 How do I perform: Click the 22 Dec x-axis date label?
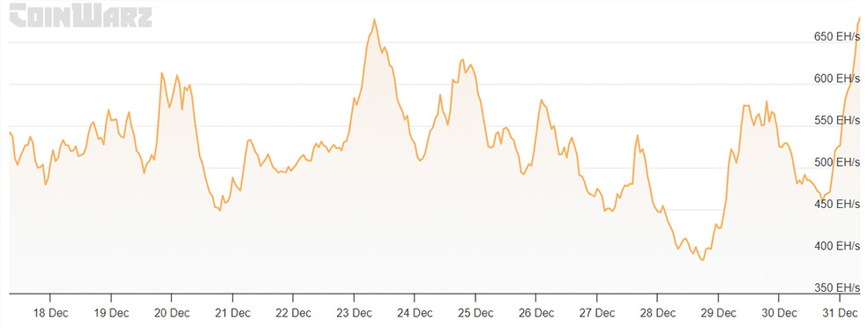[x=294, y=313]
